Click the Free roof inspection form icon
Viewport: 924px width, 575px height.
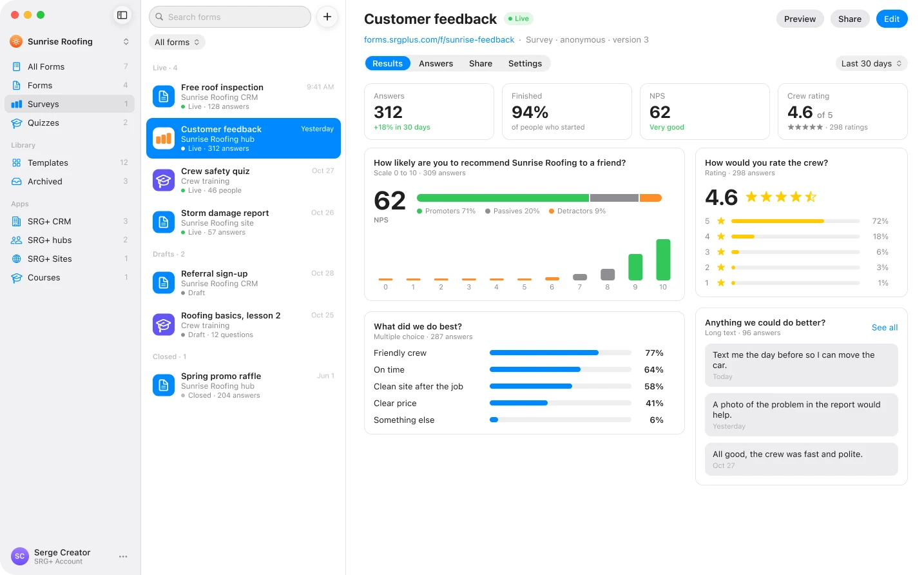[164, 97]
